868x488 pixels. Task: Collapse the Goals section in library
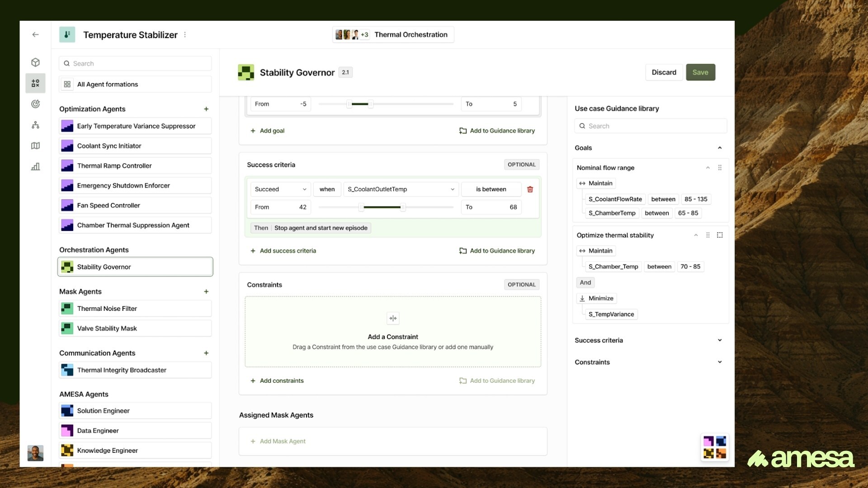point(720,148)
